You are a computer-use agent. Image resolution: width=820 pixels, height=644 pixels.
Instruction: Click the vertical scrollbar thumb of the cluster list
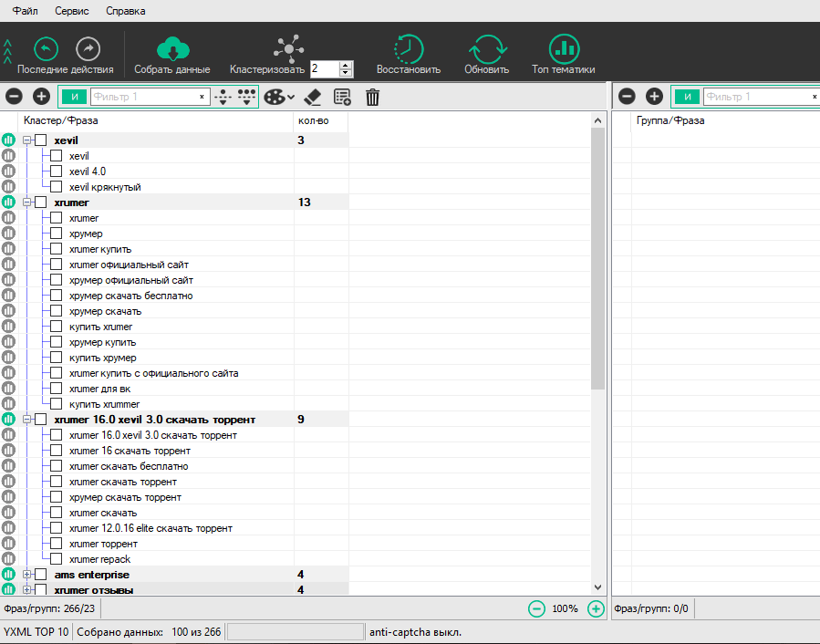click(x=597, y=259)
